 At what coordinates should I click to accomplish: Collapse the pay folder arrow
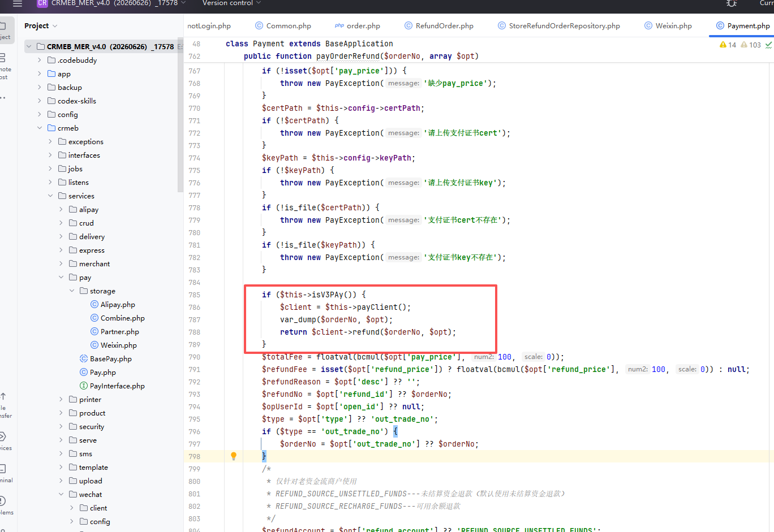61,277
